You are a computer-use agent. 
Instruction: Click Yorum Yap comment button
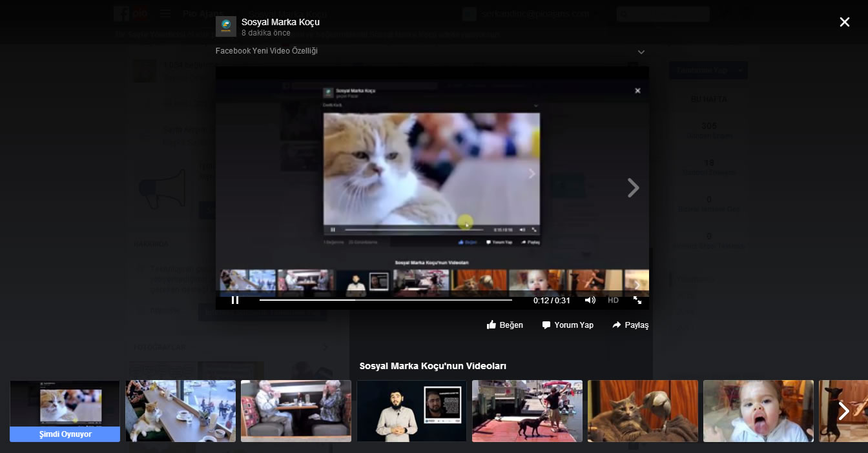pos(567,325)
